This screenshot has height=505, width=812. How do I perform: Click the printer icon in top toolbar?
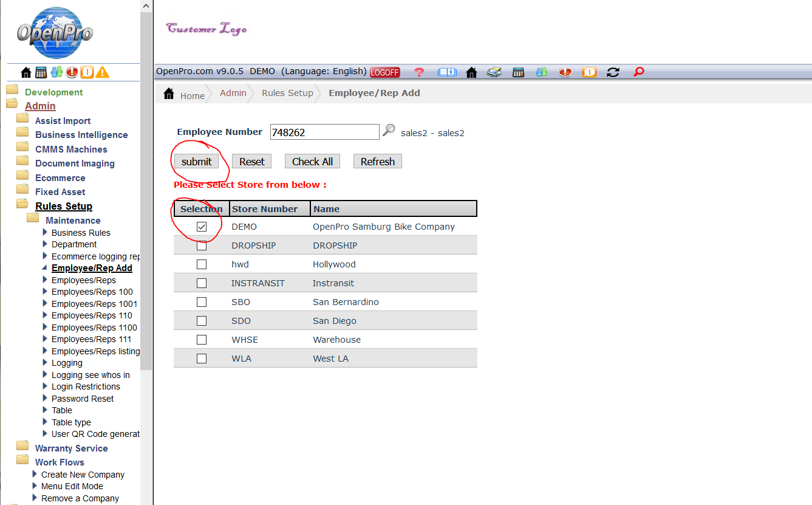[494, 72]
